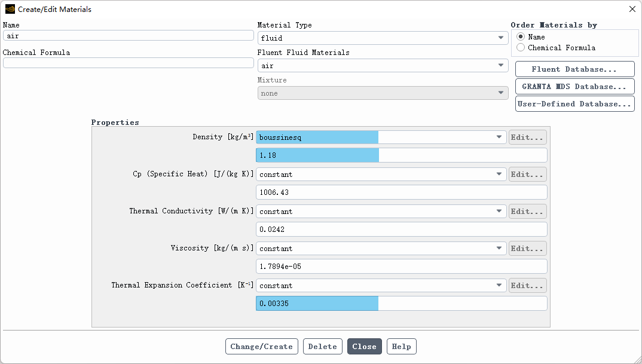Open the User-Defined Database

coord(574,104)
